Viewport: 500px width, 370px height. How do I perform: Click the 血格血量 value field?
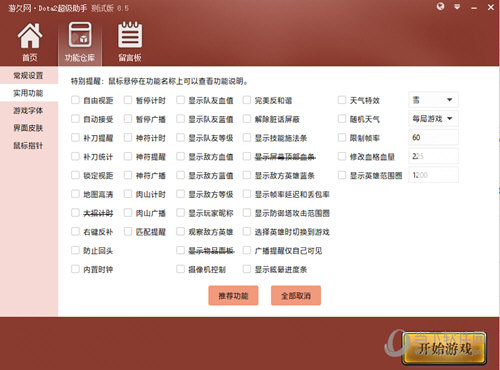click(x=433, y=156)
